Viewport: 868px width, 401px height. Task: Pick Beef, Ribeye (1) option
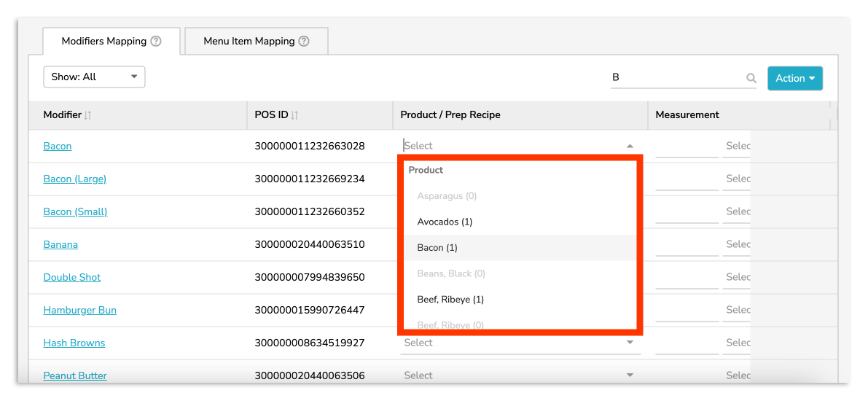point(450,300)
